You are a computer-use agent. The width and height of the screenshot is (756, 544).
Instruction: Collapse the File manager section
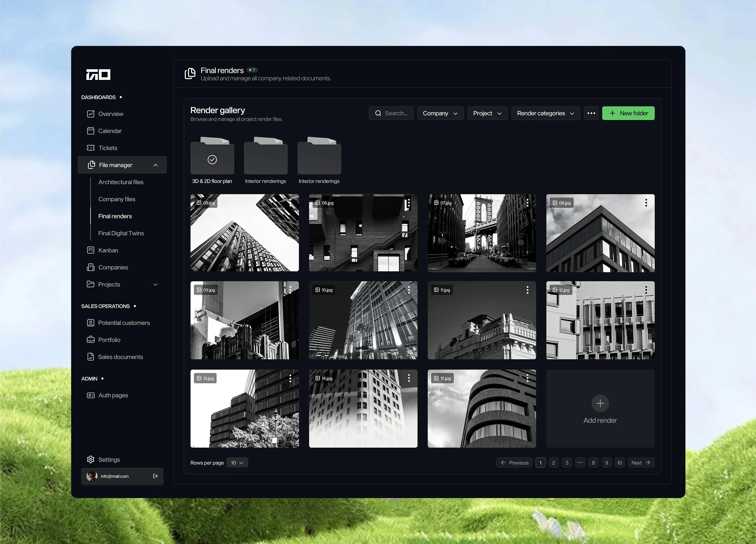156,165
